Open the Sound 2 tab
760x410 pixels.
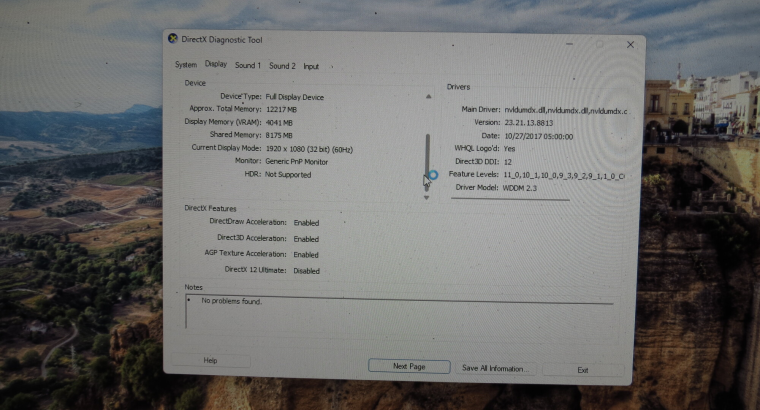click(x=282, y=65)
